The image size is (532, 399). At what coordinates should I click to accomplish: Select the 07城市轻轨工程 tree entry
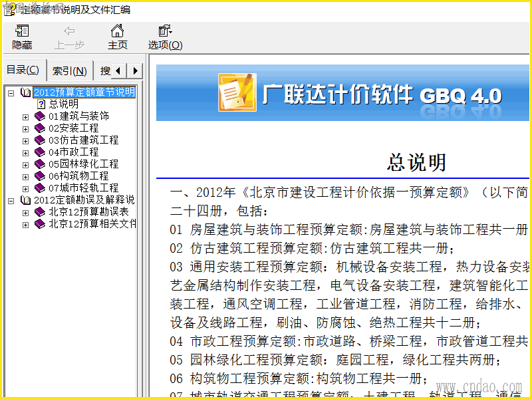(84, 188)
